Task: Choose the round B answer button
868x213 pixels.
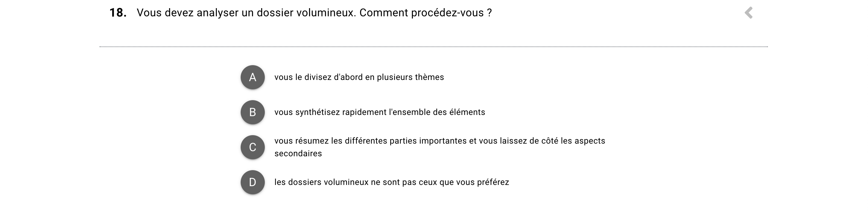Action: coord(252,112)
